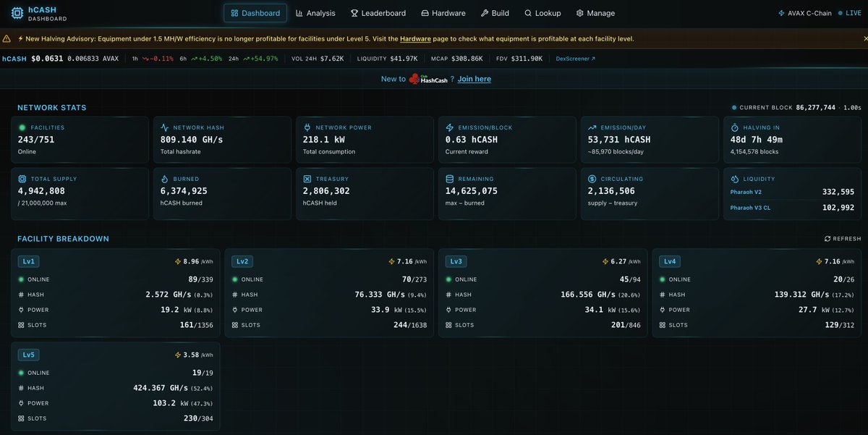Open the Dashboard tab

point(255,13)
